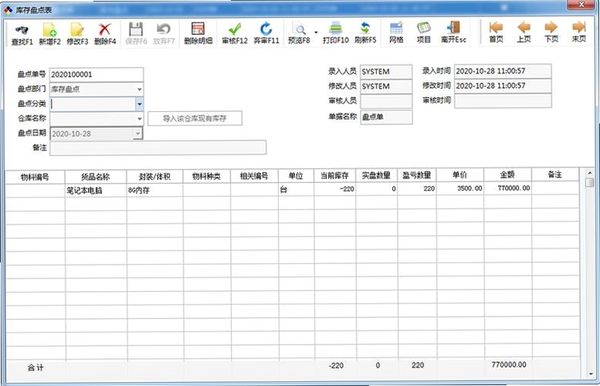
Task: Click the 录入时间 field
Action: pos(503,71)
